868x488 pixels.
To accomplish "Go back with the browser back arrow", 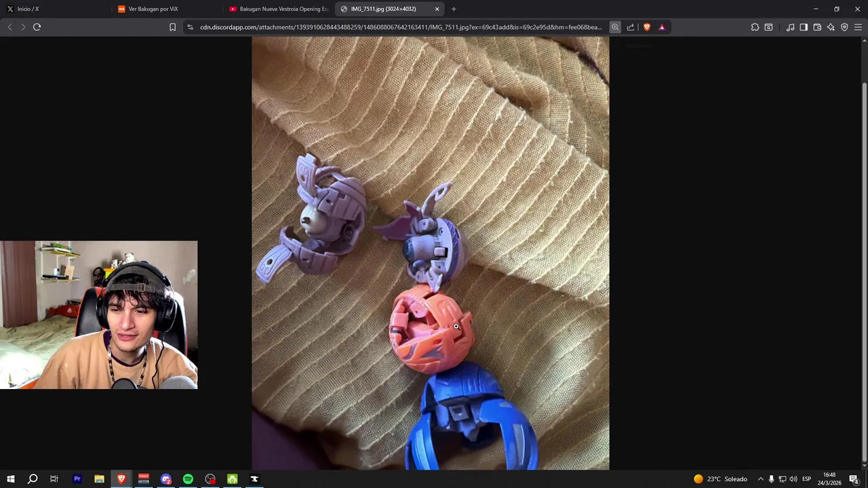I will point(9,27).
